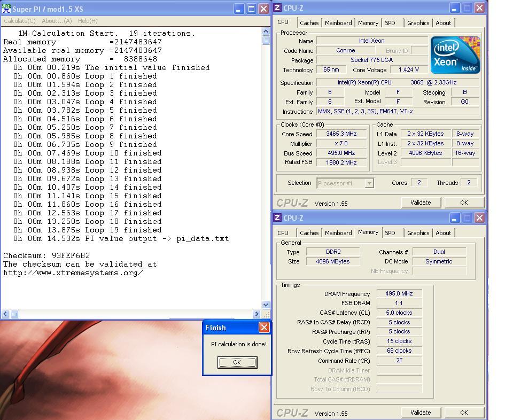Click the Intel Xeon inside logo
The width and height of the screenshot is (513, 420).
tap(455, 55)
